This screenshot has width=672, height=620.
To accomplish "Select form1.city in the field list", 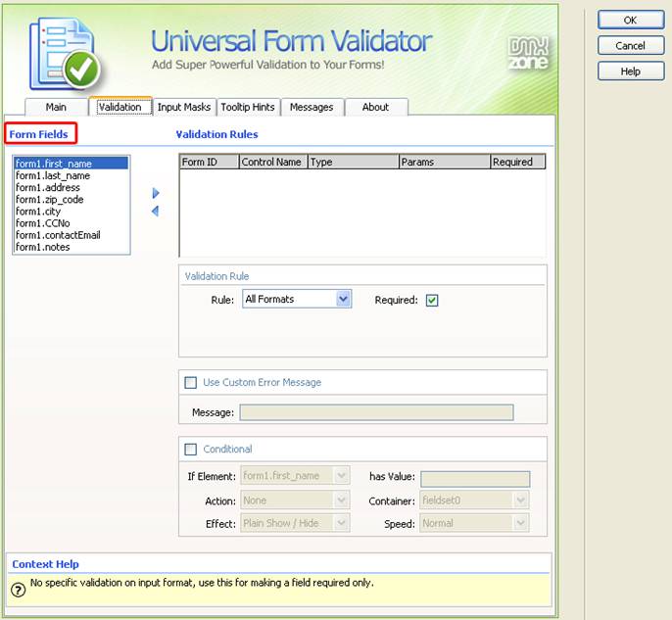I will pyautogui.click(x=72, y=212).
